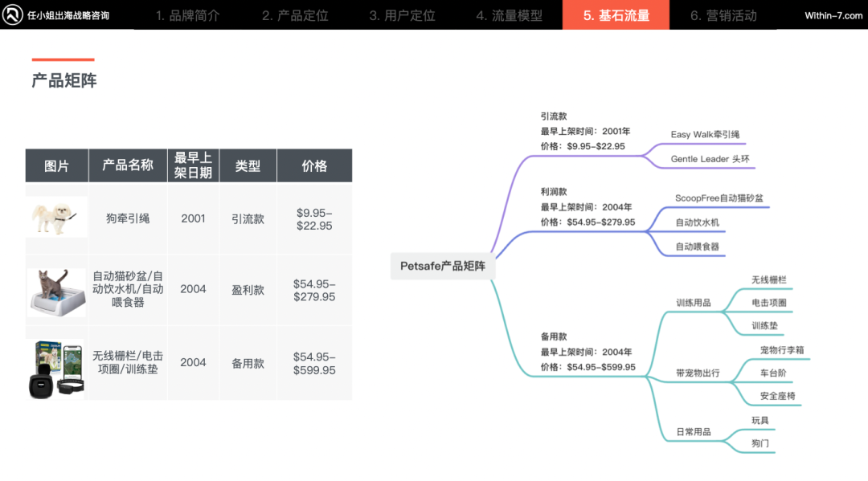Open the '1. 品牌简介' tab
868x481 pixels.
point(187,15)
